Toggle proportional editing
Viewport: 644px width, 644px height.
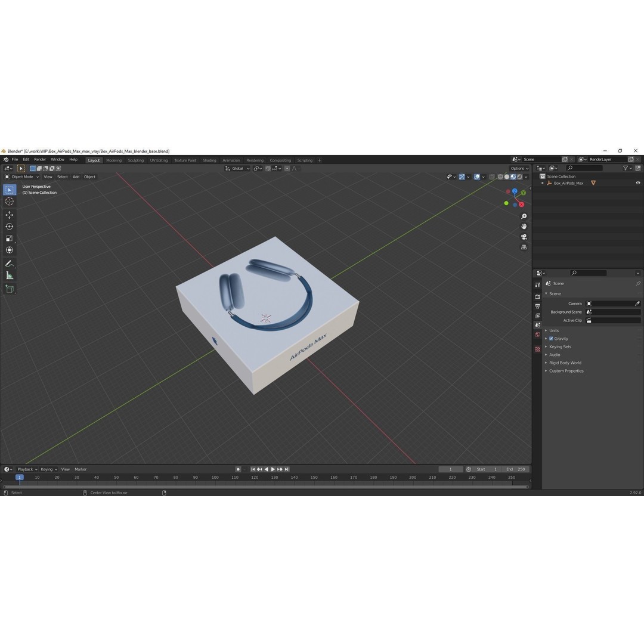coord(287,168)
